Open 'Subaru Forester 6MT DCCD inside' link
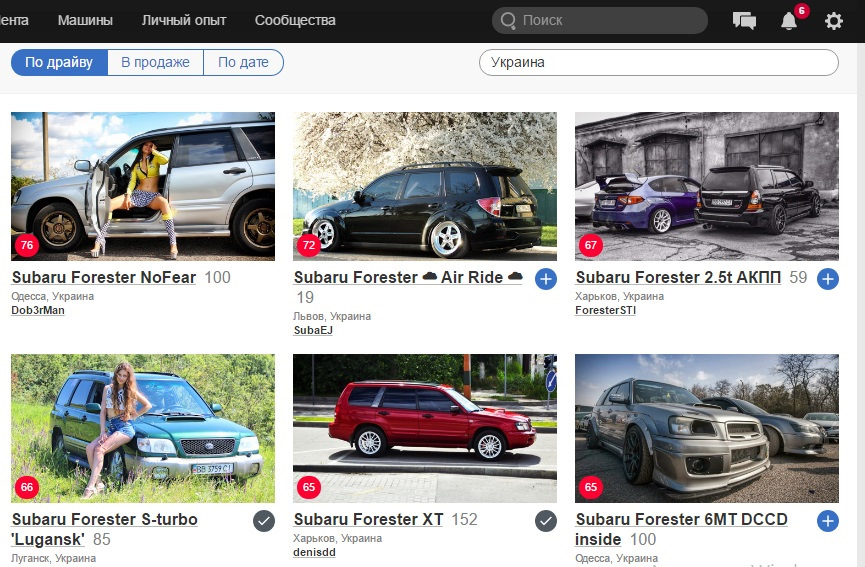Image resolution: width=865 pixels, height=567 pixels. [681, 529]
